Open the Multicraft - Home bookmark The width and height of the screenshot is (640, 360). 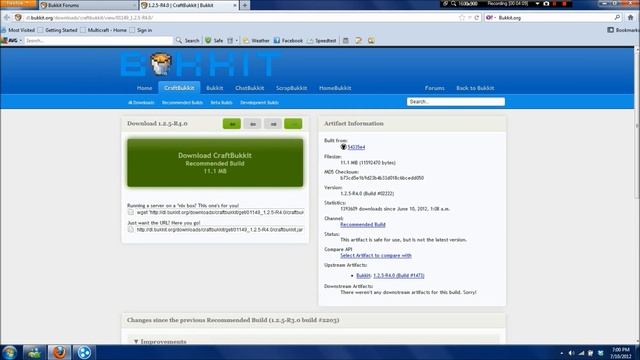coord(104,30)
